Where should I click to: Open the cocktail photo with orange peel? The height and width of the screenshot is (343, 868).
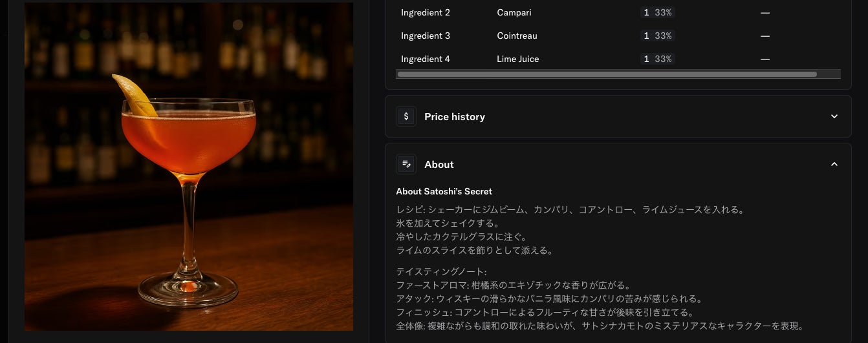click(x=189, y=167)
